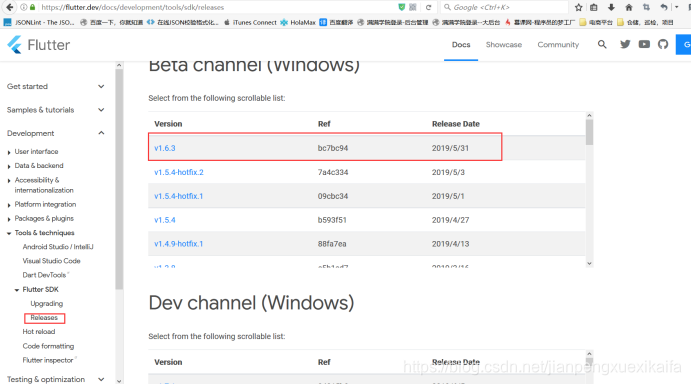
Task: Open the Docs nav tab
Action: pos(461,44)
